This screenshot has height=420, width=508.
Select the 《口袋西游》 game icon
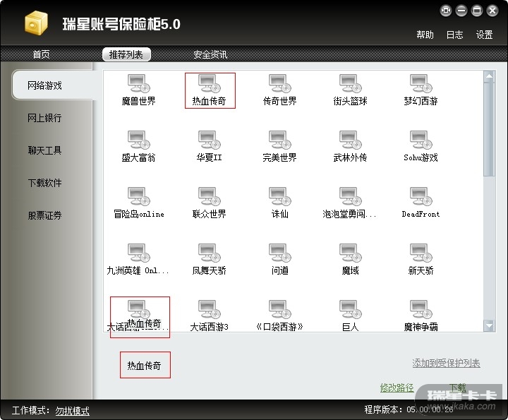click(280, 316)
